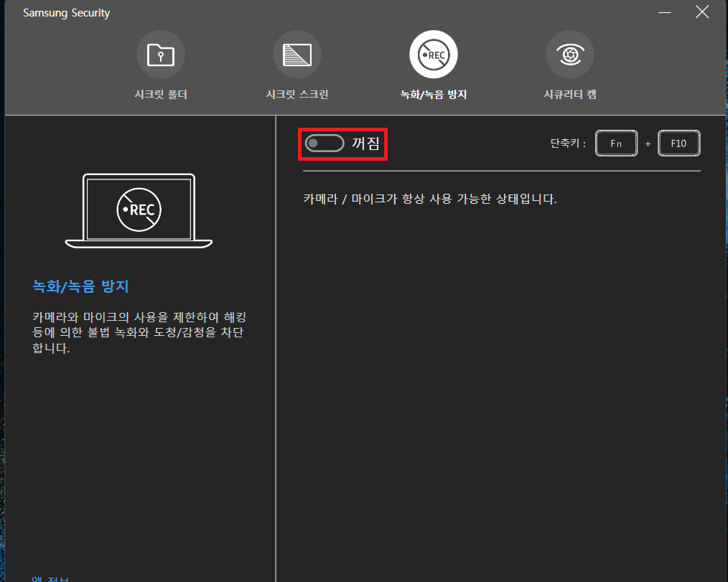Click the blue 녹화/녹음 방지 heading
This screenshot has height=582, width=728.
coord(80,286)
